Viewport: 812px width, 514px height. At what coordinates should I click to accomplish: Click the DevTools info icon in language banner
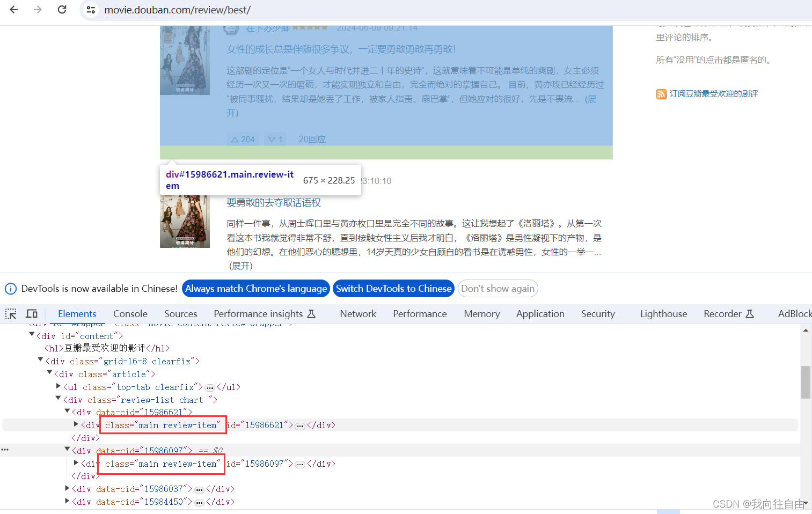point(11,289)
